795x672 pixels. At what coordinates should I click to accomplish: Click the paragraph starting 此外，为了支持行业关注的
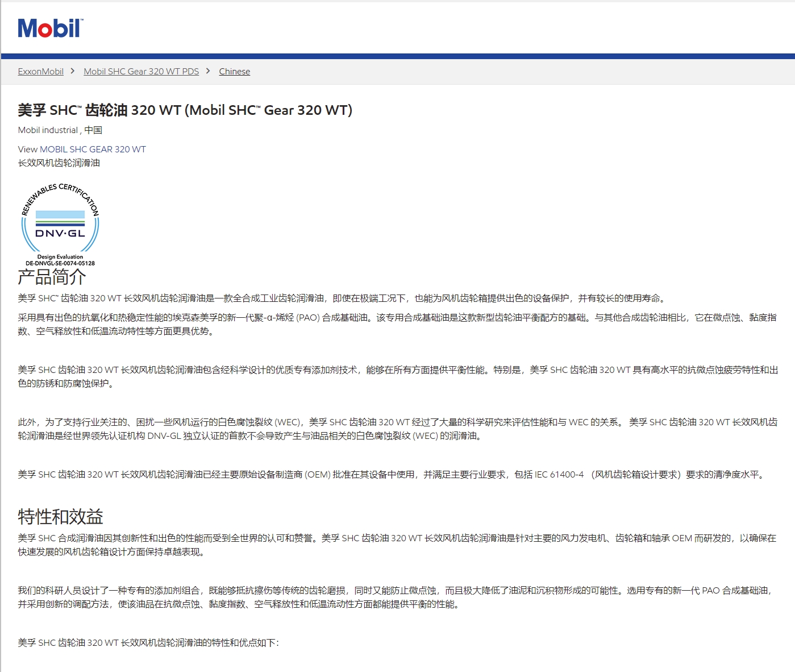coord(397,429)
